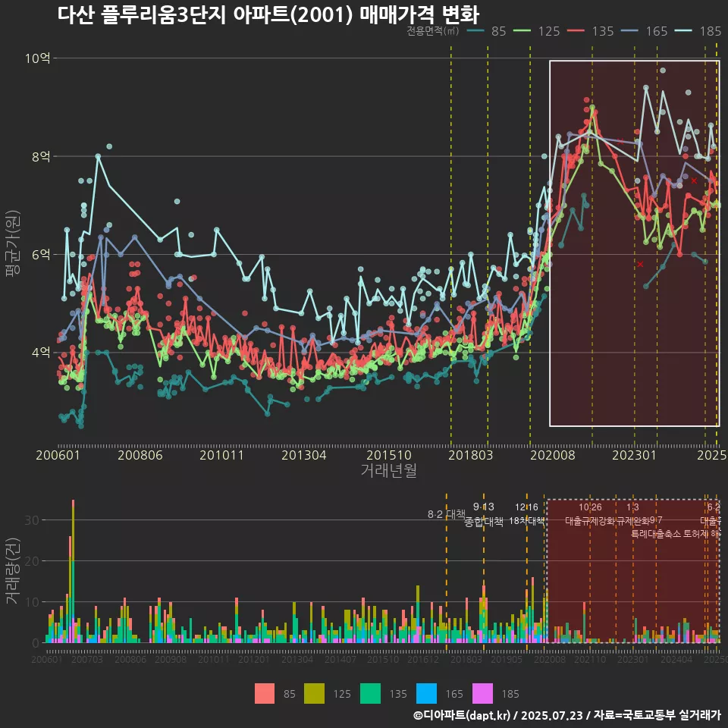Choose the 165 line entry in top legend
Viewport: 728px width, 728px height.
point(645,31)
